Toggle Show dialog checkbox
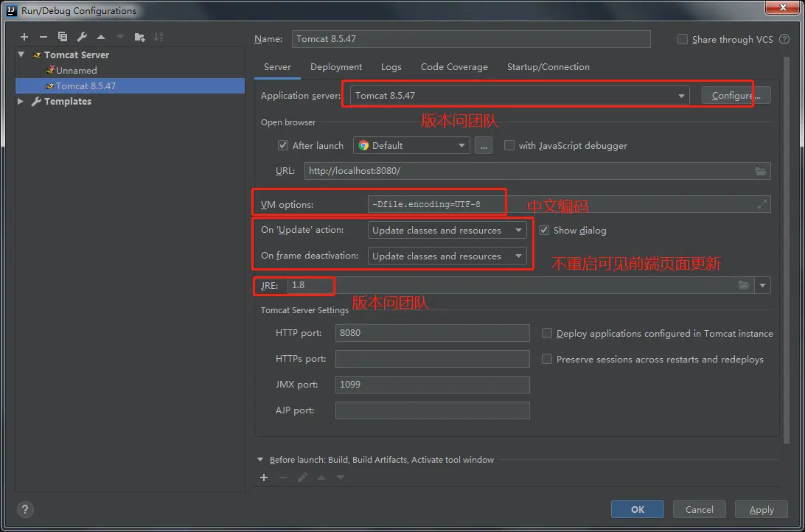This screenshot has width=805, height=532. [544, 230]
